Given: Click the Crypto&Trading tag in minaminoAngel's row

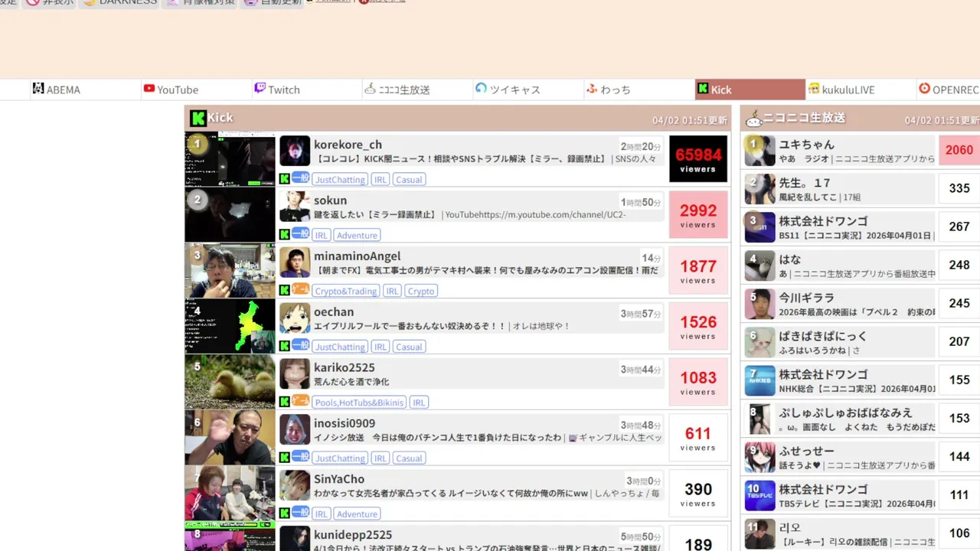Looking at the screenshot, I should 346,291.
